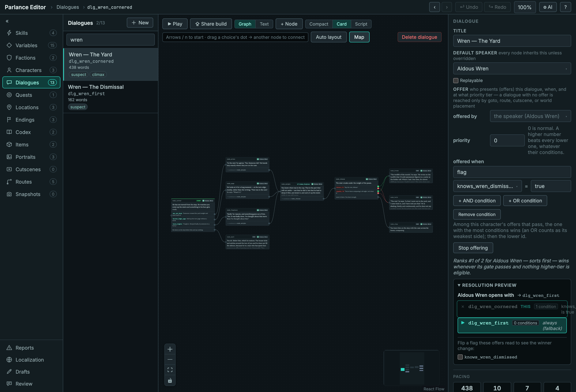The image size is (576, 392).
Task: Open Codex via its book icon
Action: (9, 132)
